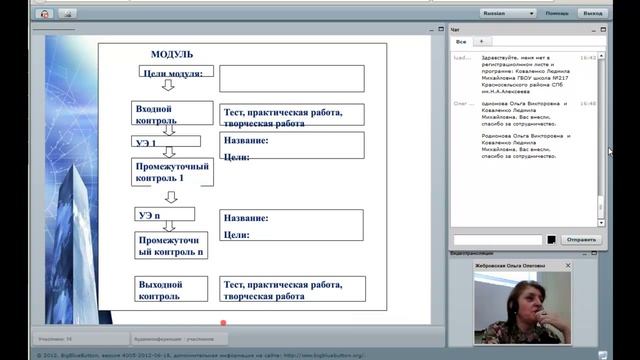
Task: Click the 'Выходной контроль' box on slide
Action: (171, 289)
